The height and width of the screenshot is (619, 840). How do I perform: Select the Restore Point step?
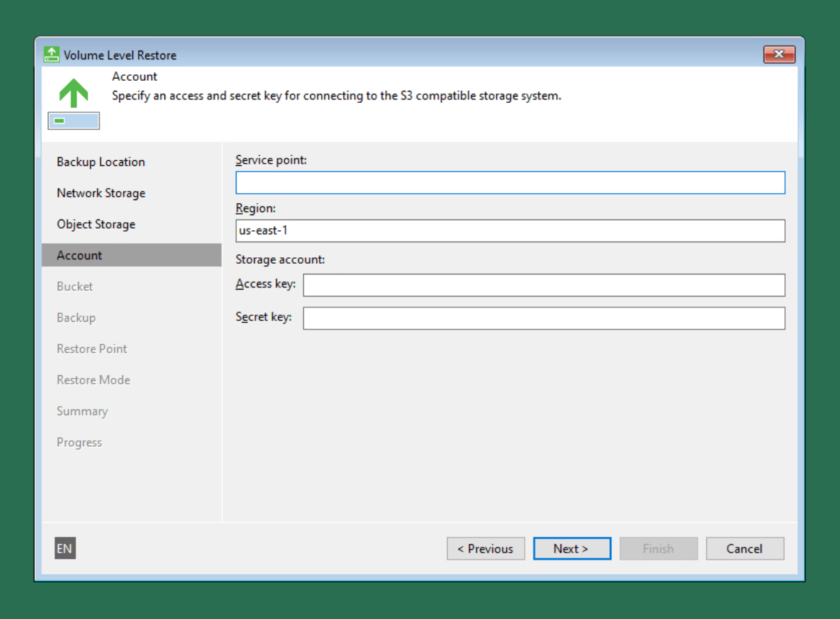click(92, 349)
